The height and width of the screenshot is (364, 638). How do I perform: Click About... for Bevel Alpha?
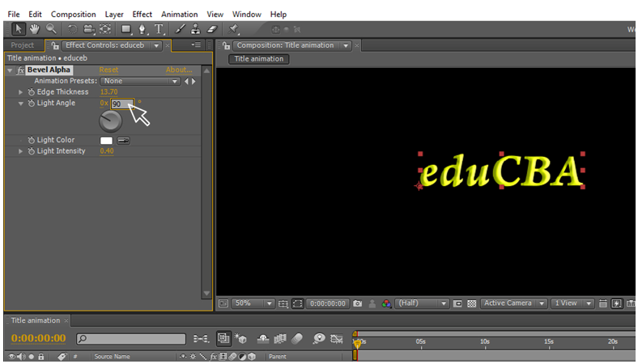179,70
